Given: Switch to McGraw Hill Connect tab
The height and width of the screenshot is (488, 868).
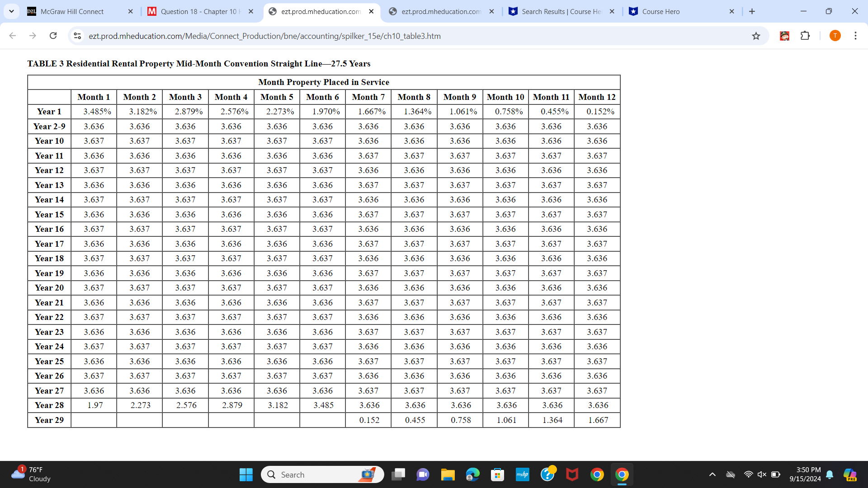Looking at the screenshot, I should [x=72, y=11].
